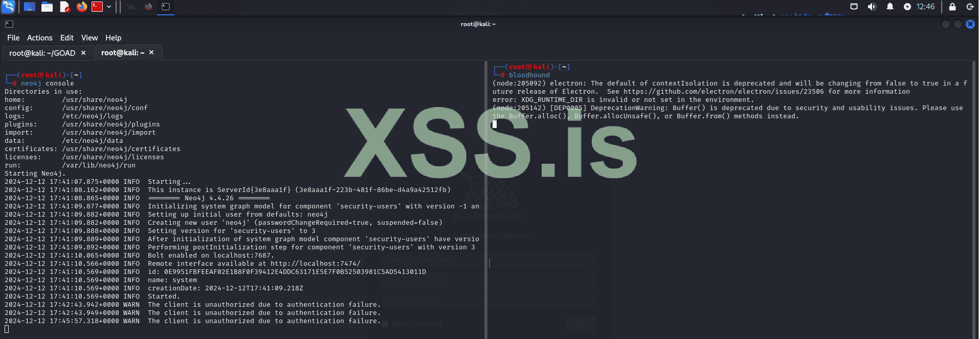Viewport: 980px width, 339px height.
Task: Select the dimmed BloodHound taskbar window icon
Action: (x=131, y=7)
